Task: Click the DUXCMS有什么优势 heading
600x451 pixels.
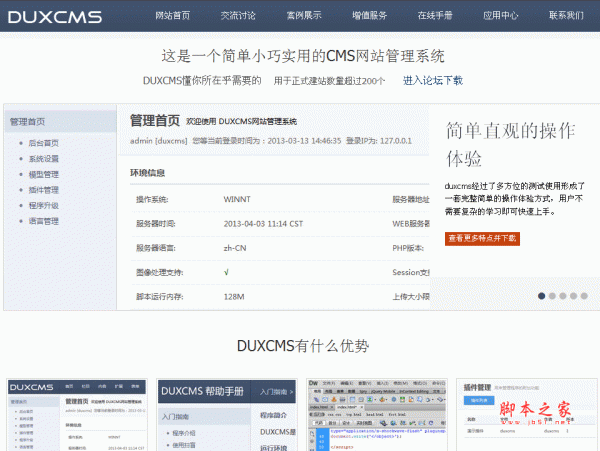Action: click(x=303, y=346)
